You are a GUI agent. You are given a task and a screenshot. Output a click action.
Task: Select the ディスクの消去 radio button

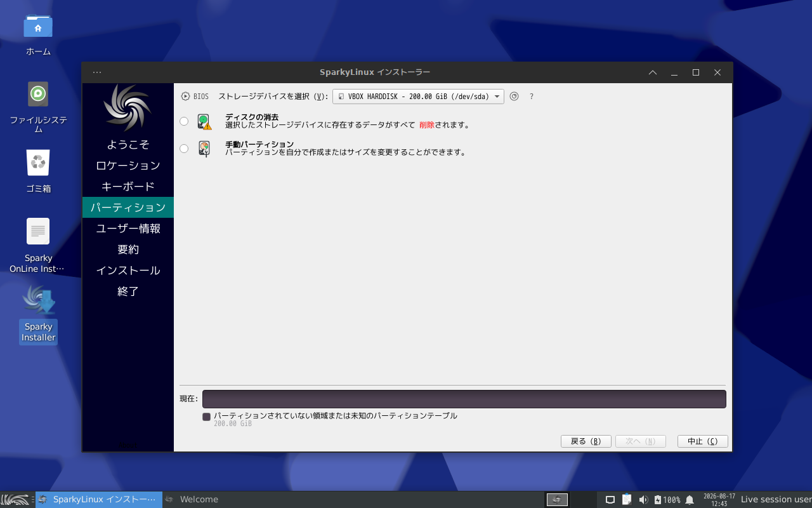click(184, 121)
